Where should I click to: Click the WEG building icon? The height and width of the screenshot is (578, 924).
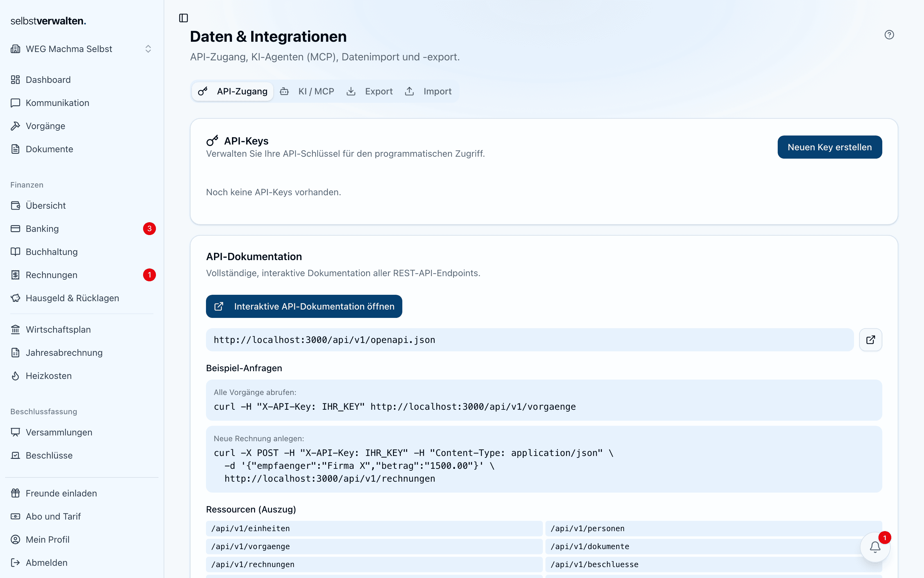click(15, 49)
